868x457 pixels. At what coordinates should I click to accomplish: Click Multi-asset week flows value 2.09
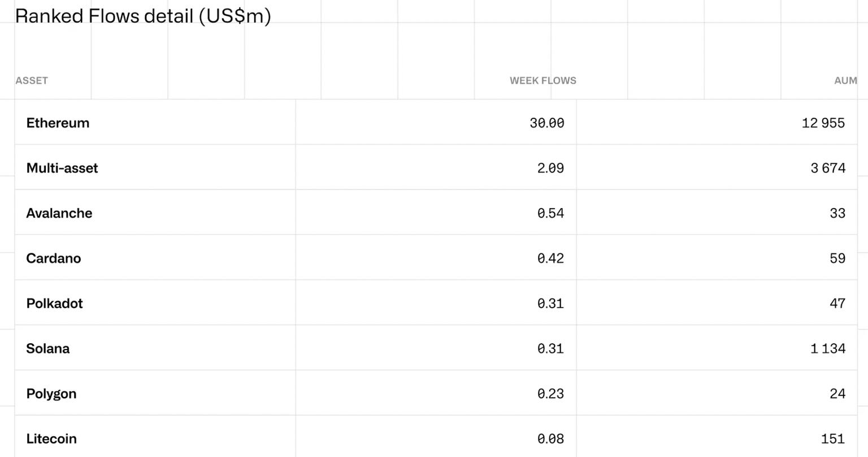pos(550,168)
